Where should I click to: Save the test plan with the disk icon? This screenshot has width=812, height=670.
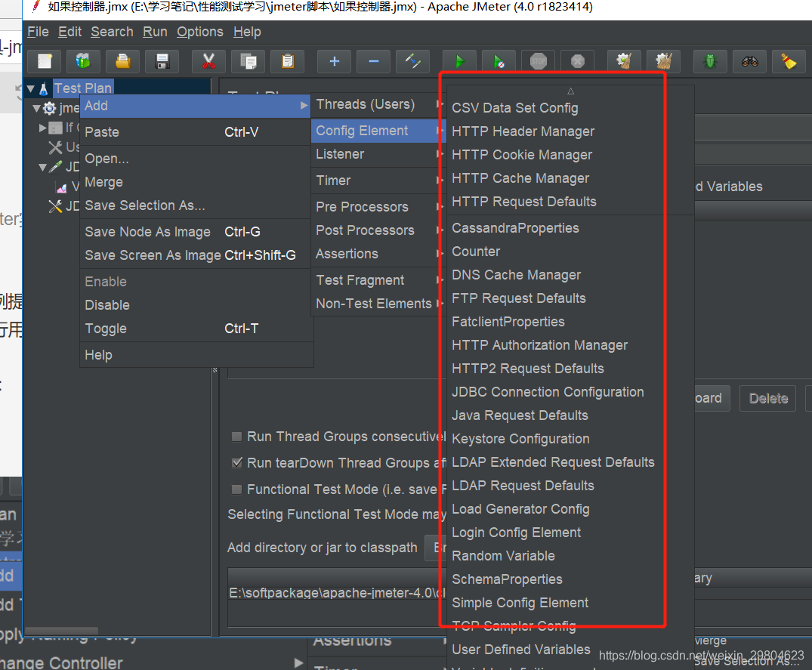(162, 62)
